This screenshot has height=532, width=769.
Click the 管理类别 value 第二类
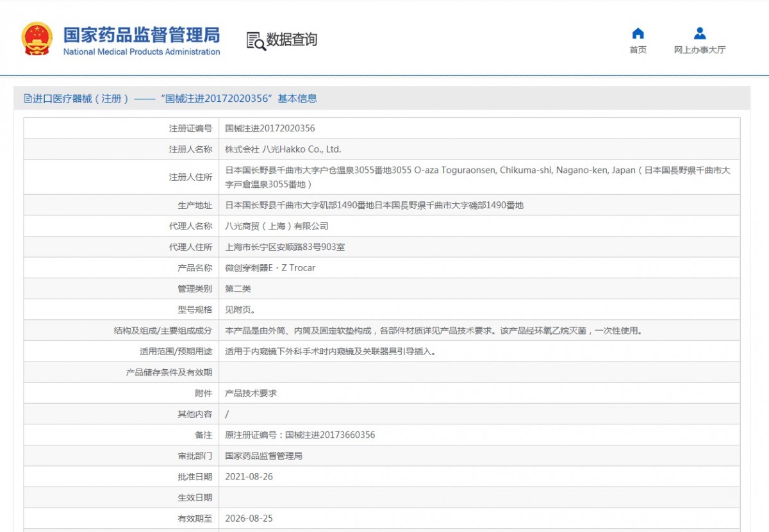(238, 289)
